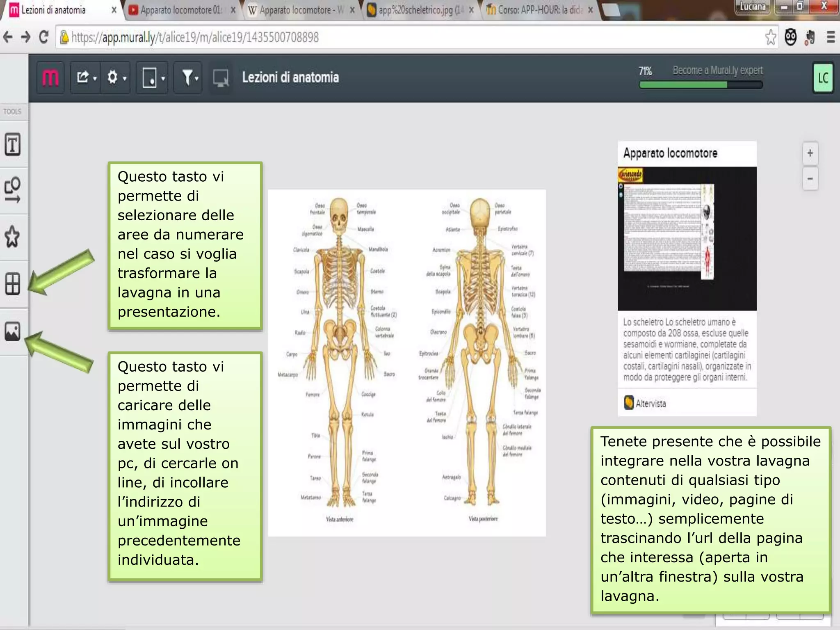Click the padlock security icon in address bar
The width and height of the screenshot is (840, 630).
(64, 37)
